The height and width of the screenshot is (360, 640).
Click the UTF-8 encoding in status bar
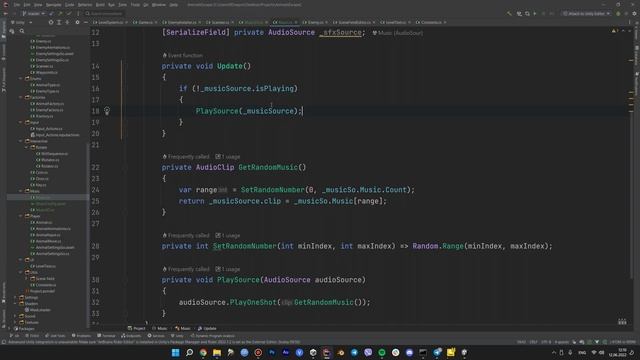click(546, 342)
